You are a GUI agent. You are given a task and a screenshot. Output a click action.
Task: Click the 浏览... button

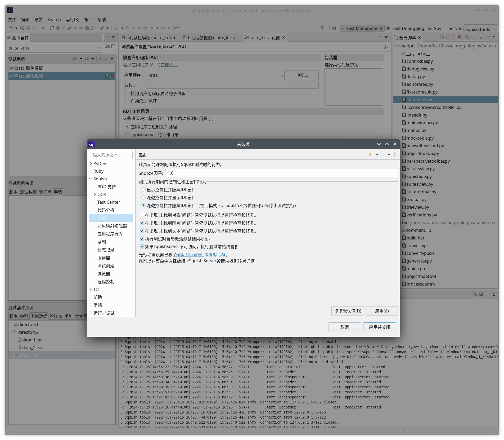[302, 75]
